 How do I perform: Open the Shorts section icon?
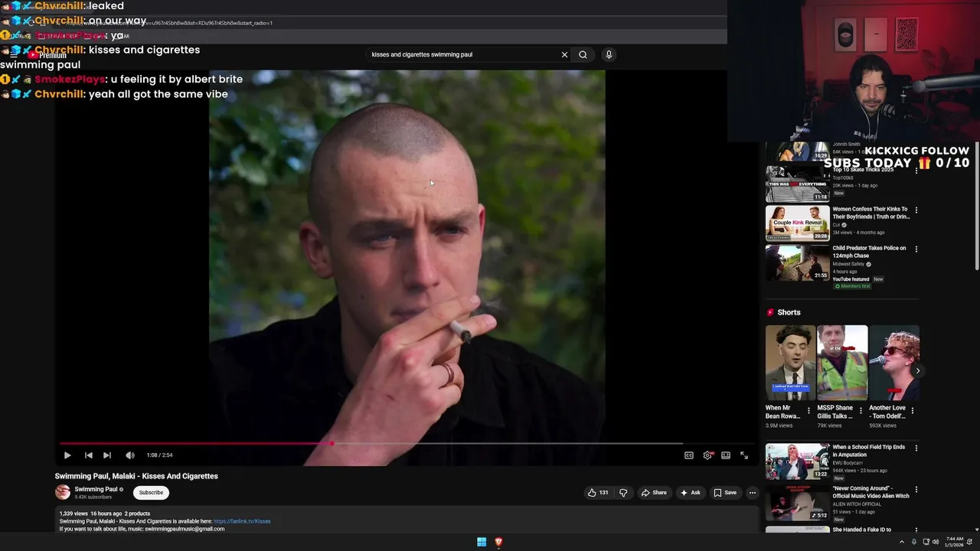770,312
